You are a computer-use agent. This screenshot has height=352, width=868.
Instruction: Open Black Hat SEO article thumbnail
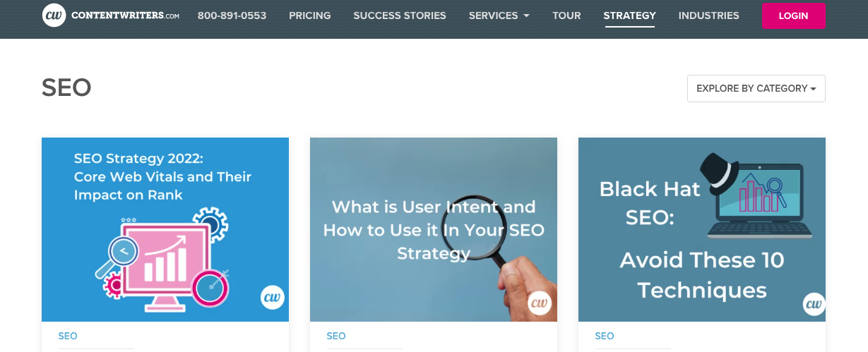tap(702, 229)
